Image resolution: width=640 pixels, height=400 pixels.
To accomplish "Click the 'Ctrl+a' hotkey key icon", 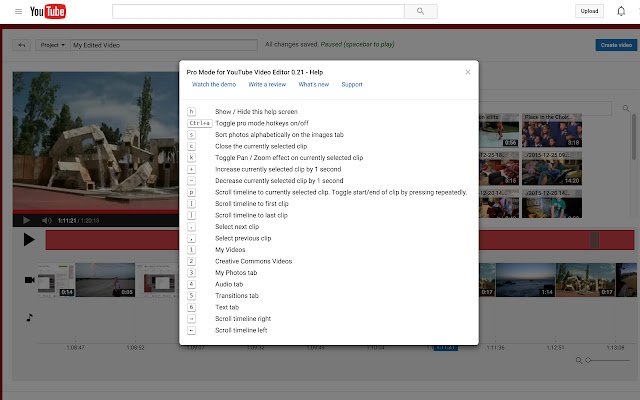I will point(200,123).
